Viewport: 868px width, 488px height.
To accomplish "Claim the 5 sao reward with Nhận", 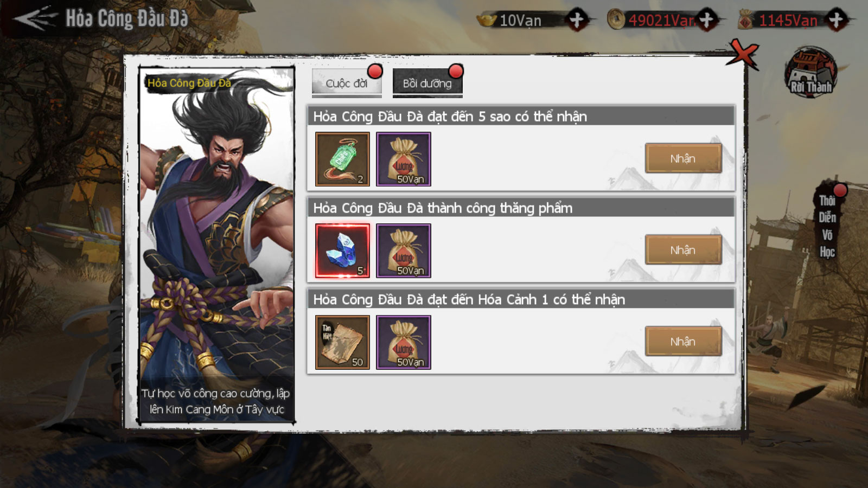I will point(683,158).
